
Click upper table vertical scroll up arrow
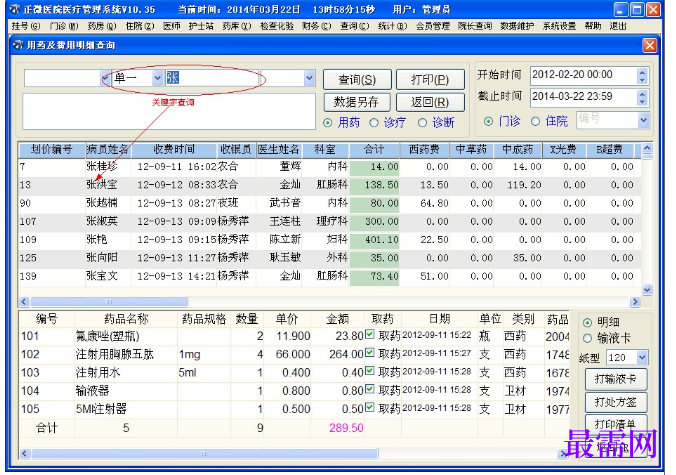(x=647, y=148)
